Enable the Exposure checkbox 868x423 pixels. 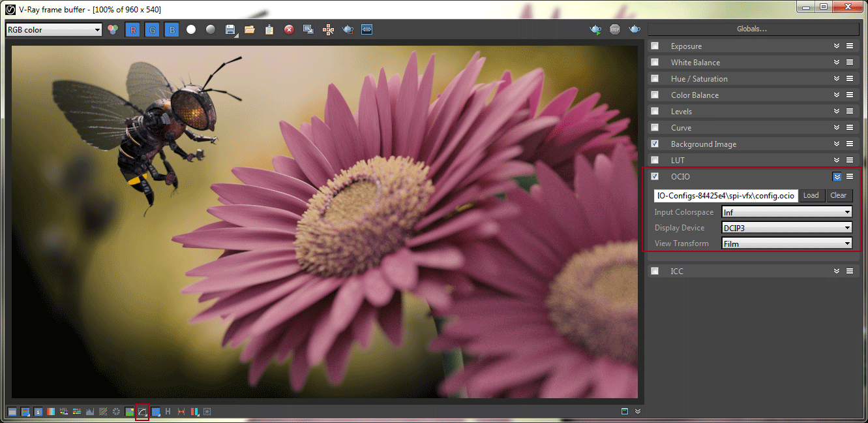click(655, 46)
